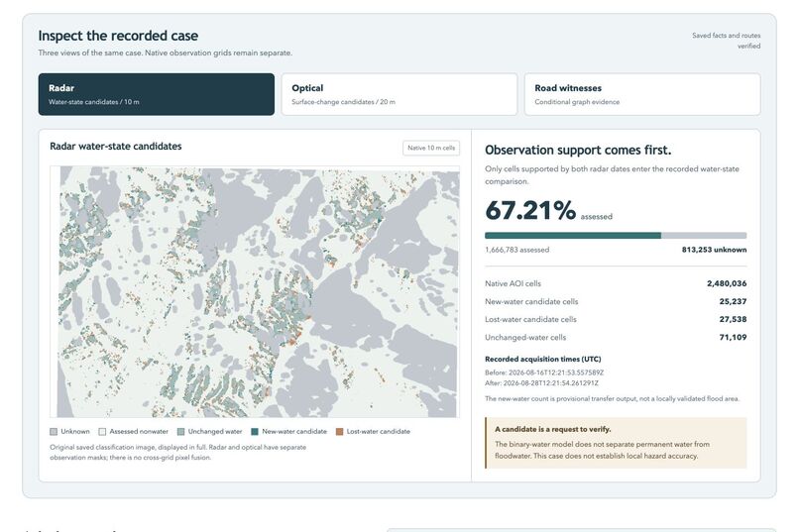Viewport: 799px width, 532px height.
Task: Click the provisional transfer output note
Action: point(612,398)
